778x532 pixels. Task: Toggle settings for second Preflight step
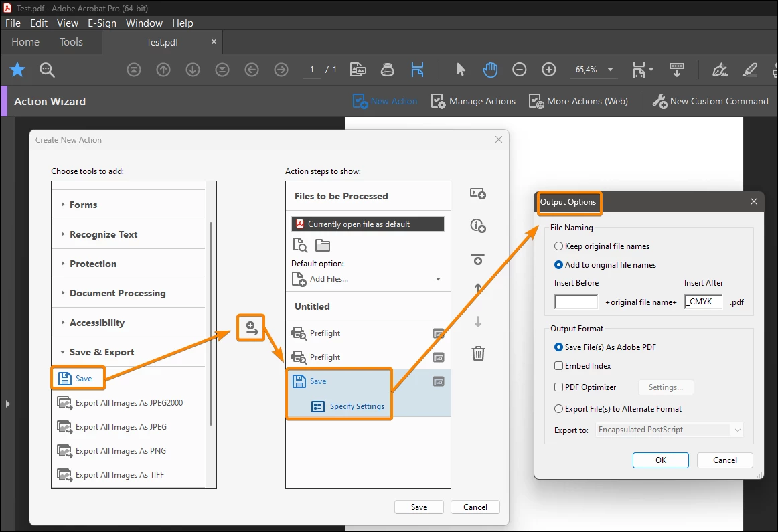pos(439,357)
